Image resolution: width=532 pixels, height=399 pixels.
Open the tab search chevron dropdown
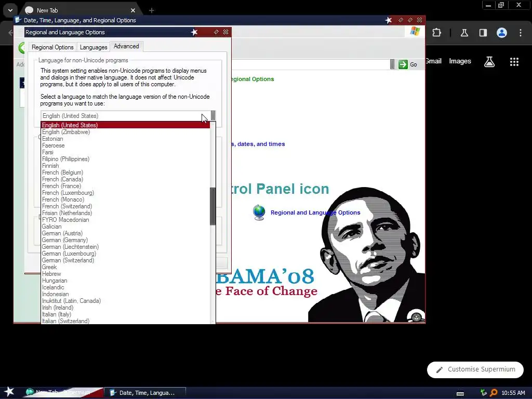(x=10, y=10)
